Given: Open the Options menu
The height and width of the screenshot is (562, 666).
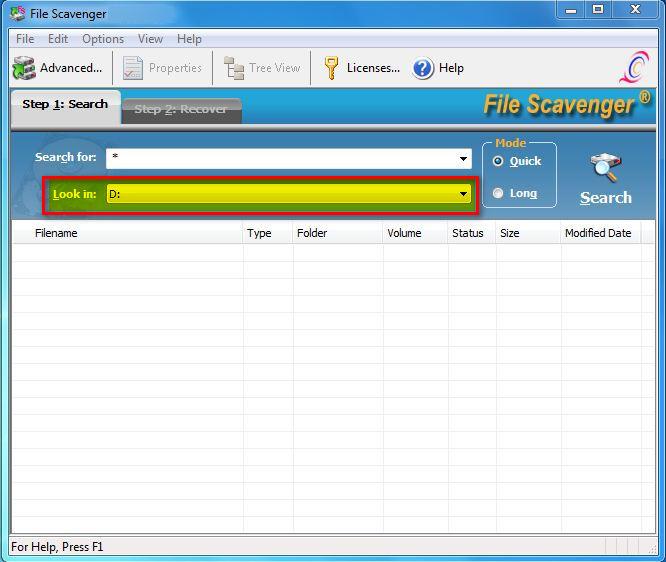Looking at the screenshot, I should pyautogui.click(x=103, y=39).
